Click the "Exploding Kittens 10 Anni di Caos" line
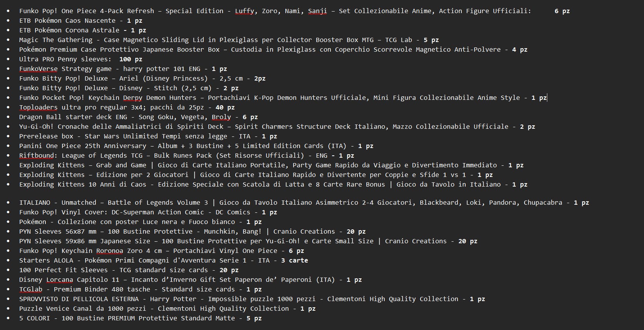Image resolution: width=644 pixels, height=330 pixels. point(273,185)
